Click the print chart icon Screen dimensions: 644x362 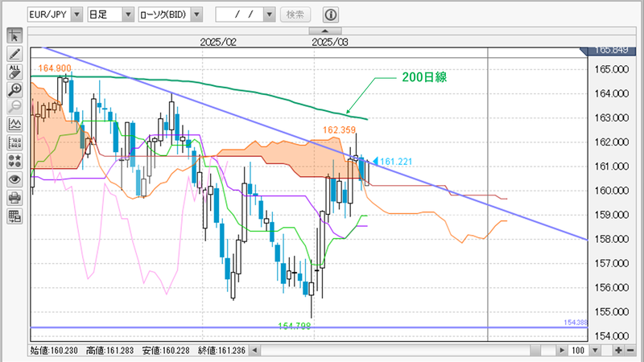[14, 198]
